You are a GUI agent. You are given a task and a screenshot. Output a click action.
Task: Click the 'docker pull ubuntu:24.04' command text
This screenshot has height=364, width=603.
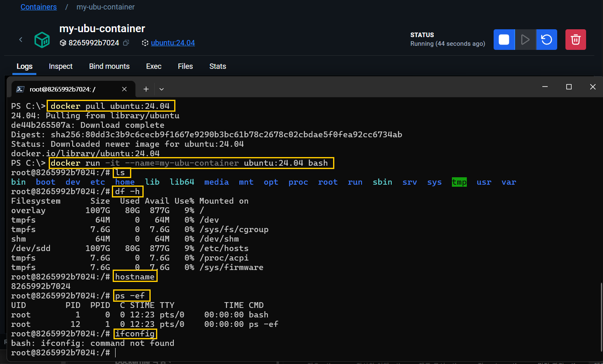click(110, 106)
